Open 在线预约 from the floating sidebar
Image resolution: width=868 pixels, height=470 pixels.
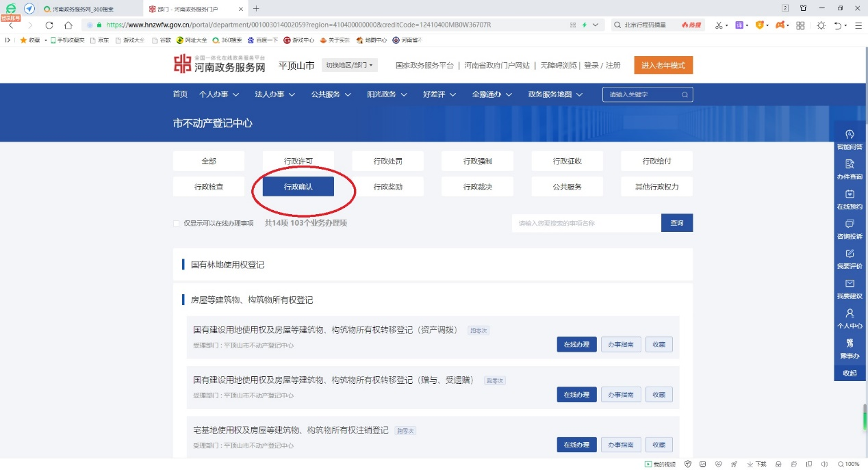[x=850, y=194]
